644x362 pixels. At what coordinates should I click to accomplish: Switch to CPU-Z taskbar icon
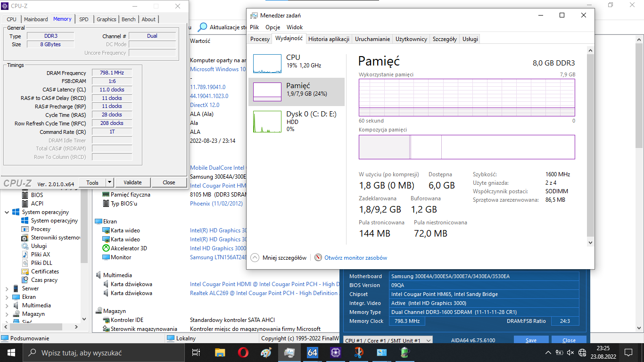pyautogui.click(x=335, y=353)
